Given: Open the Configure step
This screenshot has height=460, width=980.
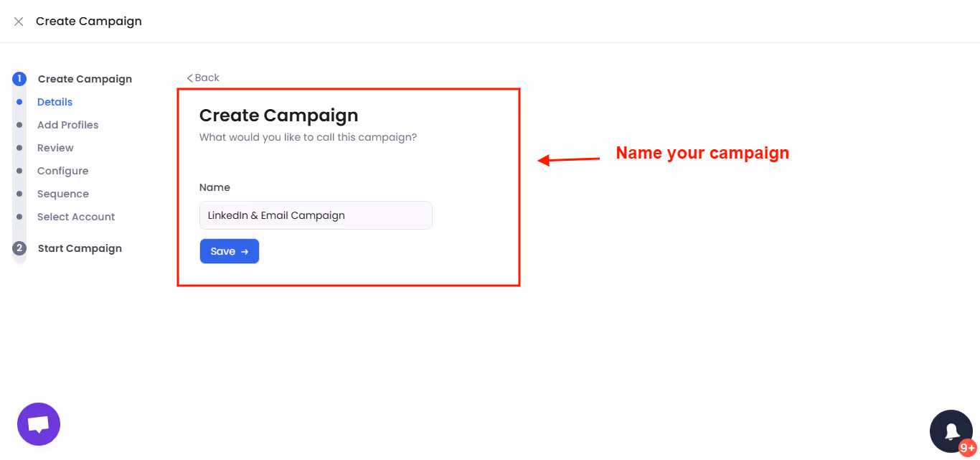Looking at the screenshot, I should (x=62, y=170).
